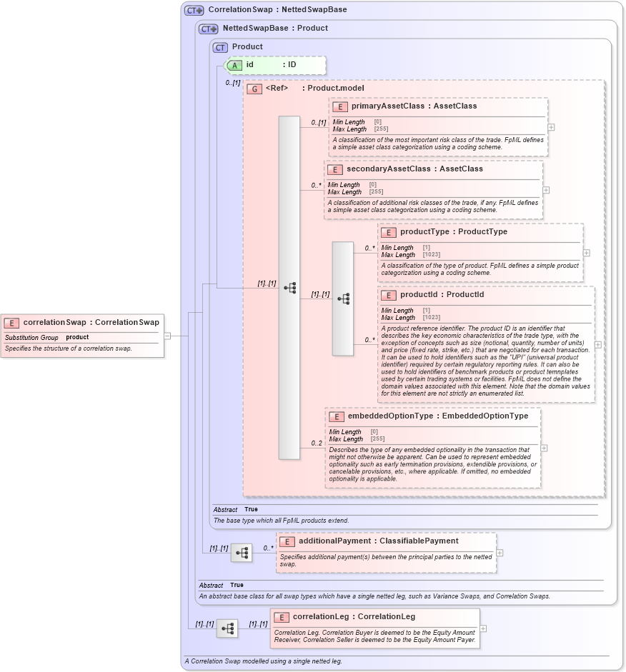
Task: Click the correlationLeg element icon
Action: 281,616
